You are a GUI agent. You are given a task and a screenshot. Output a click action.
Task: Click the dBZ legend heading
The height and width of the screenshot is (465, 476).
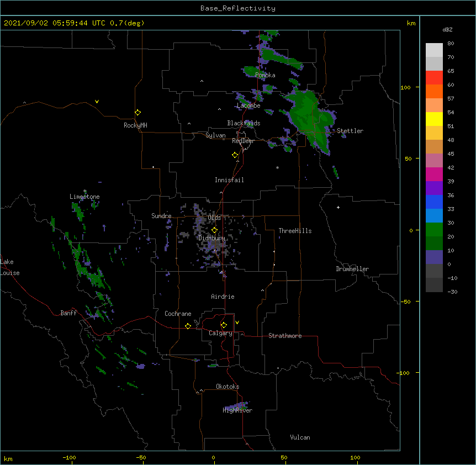click(447, 30)
